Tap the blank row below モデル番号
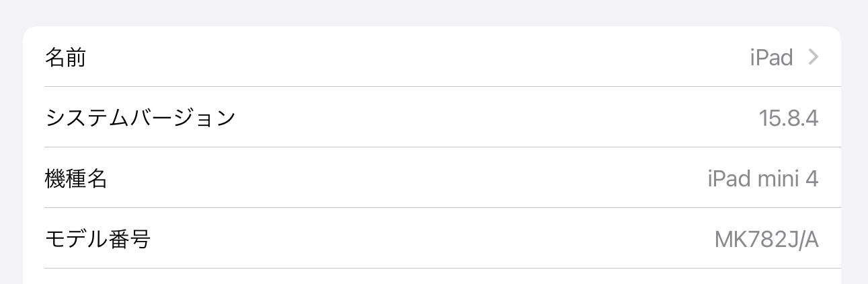868x284 pixels. (430, 277)
